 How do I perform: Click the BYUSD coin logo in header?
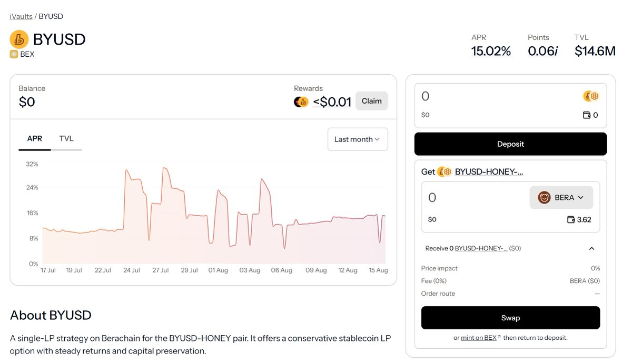pyautogui.click(x=19, y=39)
